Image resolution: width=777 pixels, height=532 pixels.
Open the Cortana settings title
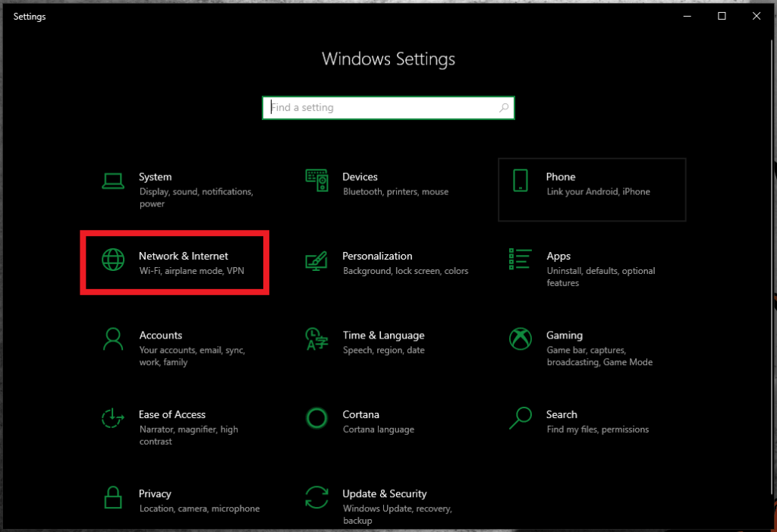[x=360, y=414]
